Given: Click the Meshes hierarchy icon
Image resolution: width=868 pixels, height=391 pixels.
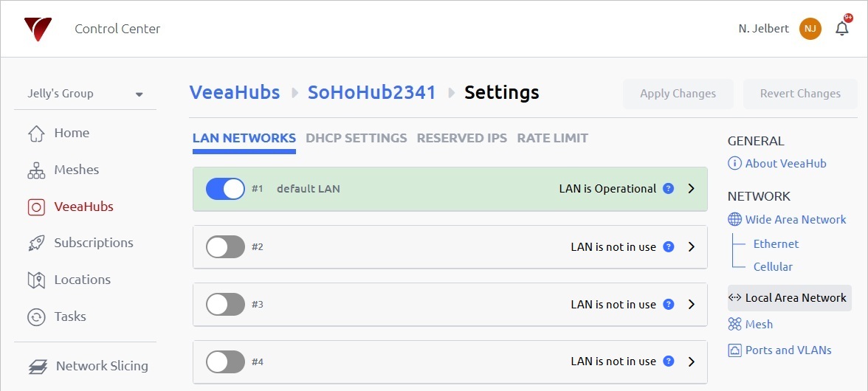Looking at the screenshot, I should pos(36,170).
